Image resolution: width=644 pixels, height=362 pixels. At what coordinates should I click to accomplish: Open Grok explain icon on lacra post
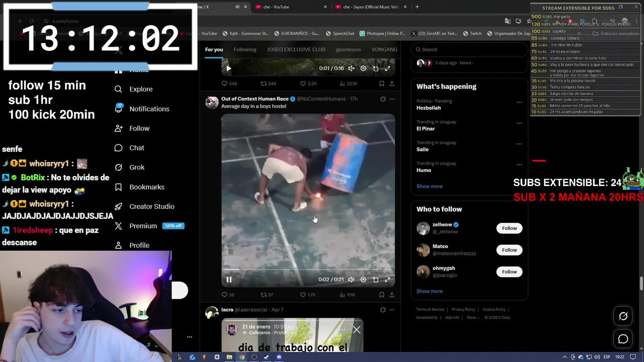tap(383, 310)
